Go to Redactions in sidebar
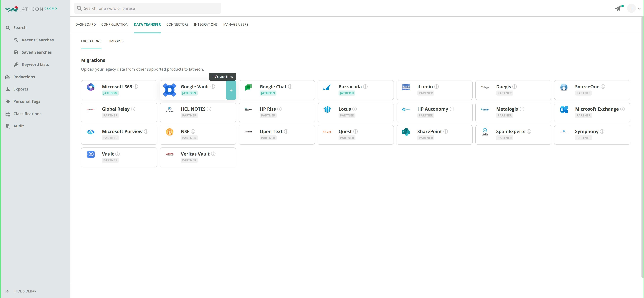Screen dimensions: 644x298 tap(20, 77)
